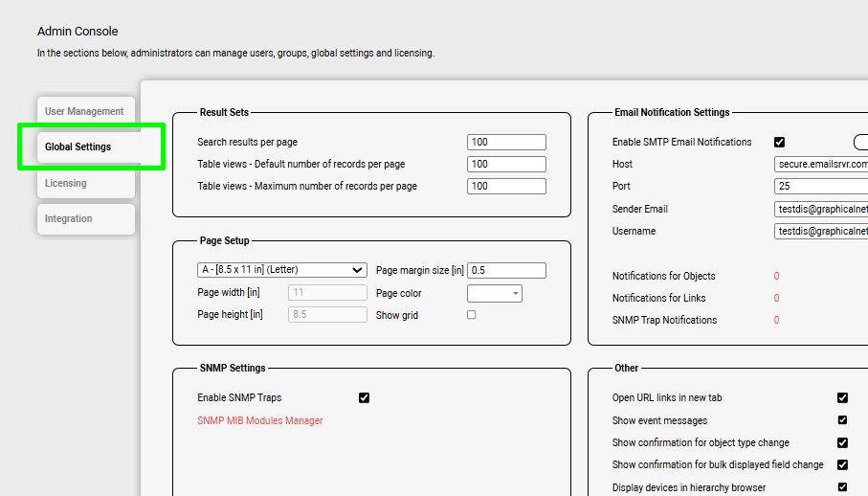
Task: Toggle the Show grid checkbox
Action: click(471, 315)
